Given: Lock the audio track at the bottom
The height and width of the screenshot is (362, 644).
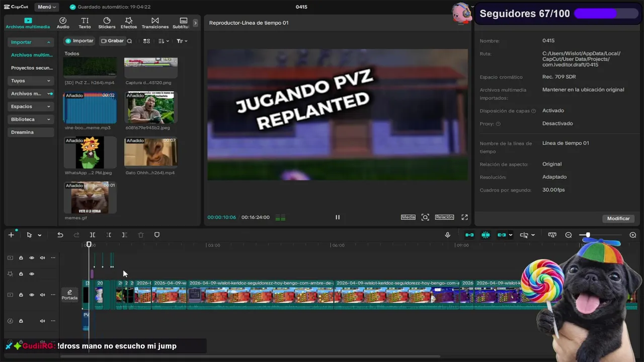Looking at the screenshot, I should pos(21,321).
